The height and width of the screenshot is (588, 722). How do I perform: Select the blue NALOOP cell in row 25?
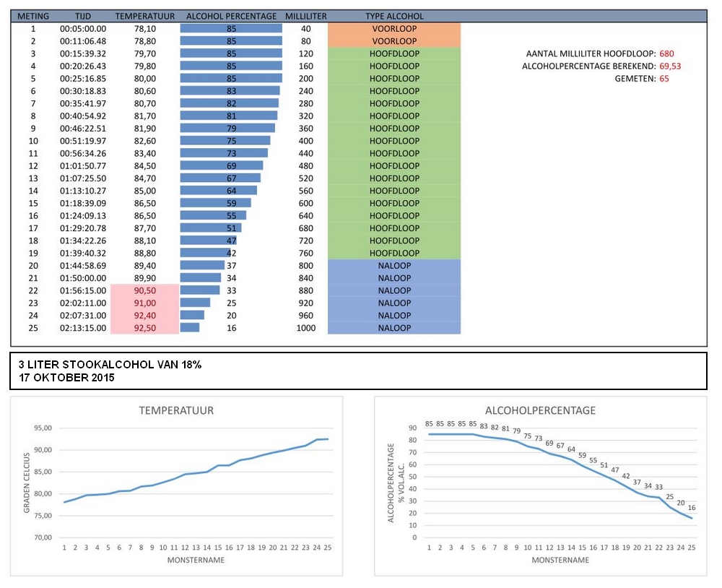tap(393, 328)
